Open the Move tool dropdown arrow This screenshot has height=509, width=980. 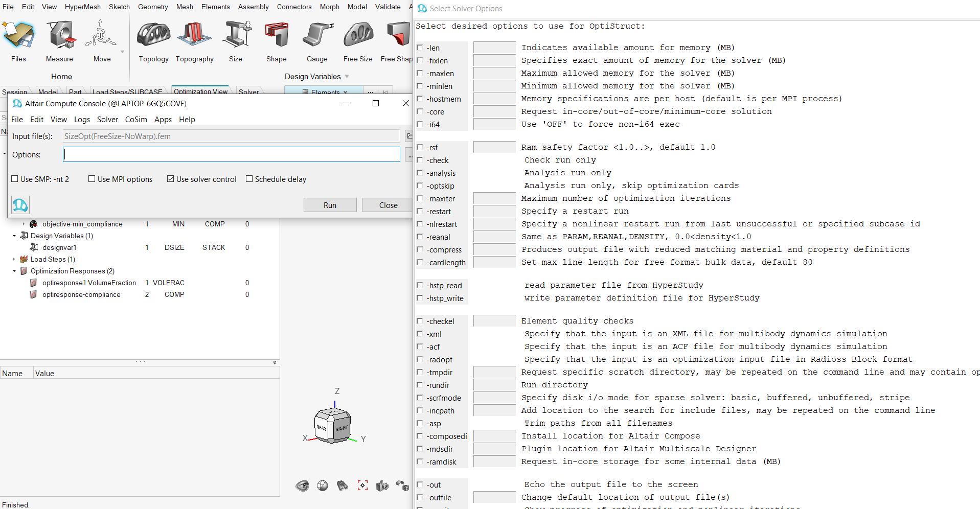[x=122, y=52]
